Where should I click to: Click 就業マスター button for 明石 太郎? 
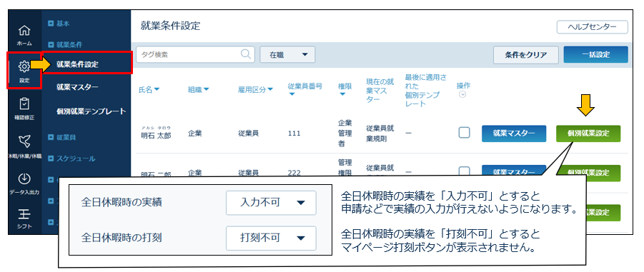(514, 134)
